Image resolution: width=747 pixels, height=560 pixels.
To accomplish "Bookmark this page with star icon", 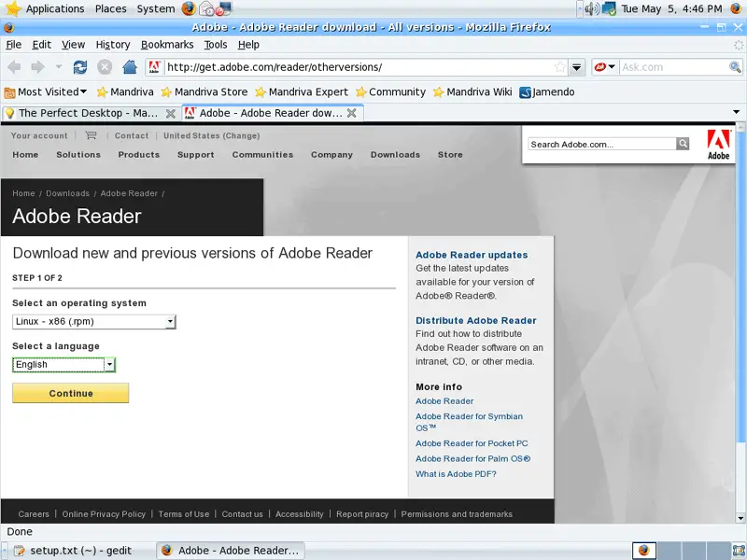I will [x=560, y=67].
